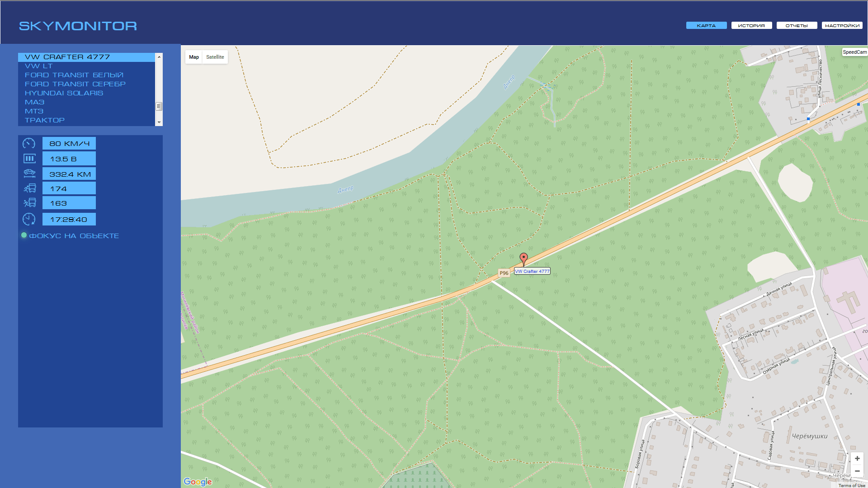
Task: Open the История tab
Action: coord(751,25)
